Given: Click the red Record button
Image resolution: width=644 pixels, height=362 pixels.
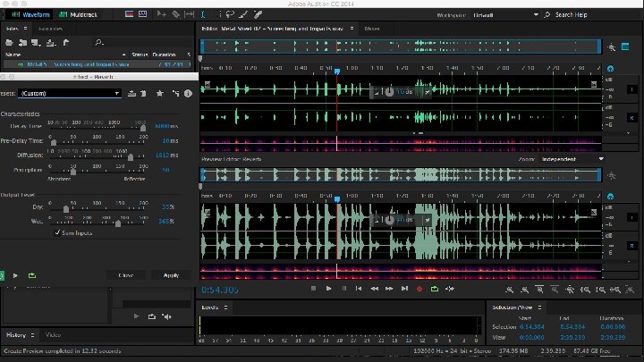Looking at the screenshot, I should click(419, 289).
